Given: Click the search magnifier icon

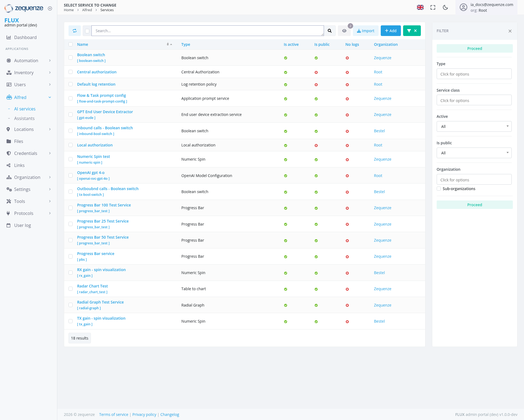Looking at the screenshot, I should coord(330,31).
